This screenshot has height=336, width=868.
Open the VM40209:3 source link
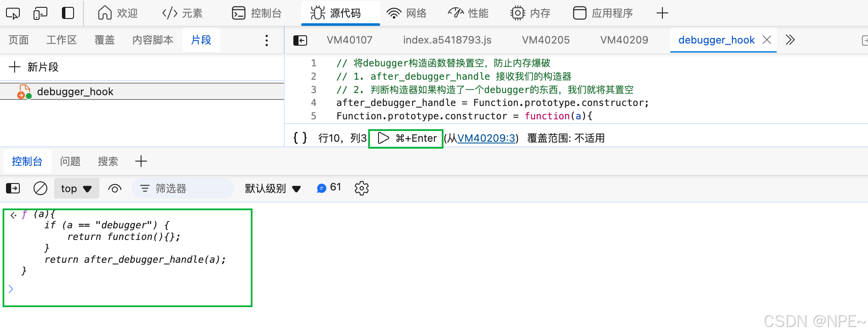click(486, 138)
